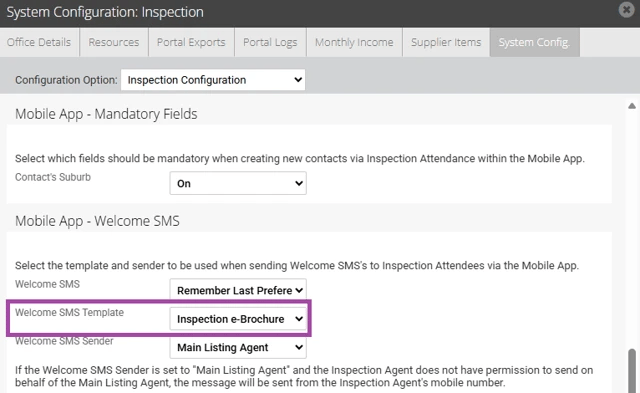Open the Office Details tab

pos(39,42)
